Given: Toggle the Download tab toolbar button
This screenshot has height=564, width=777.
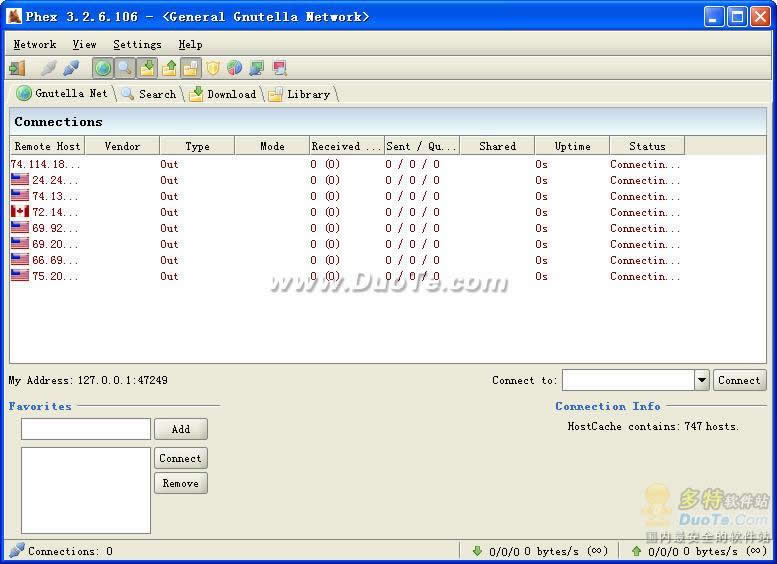Looking at the screenshot, I should 147,68.
